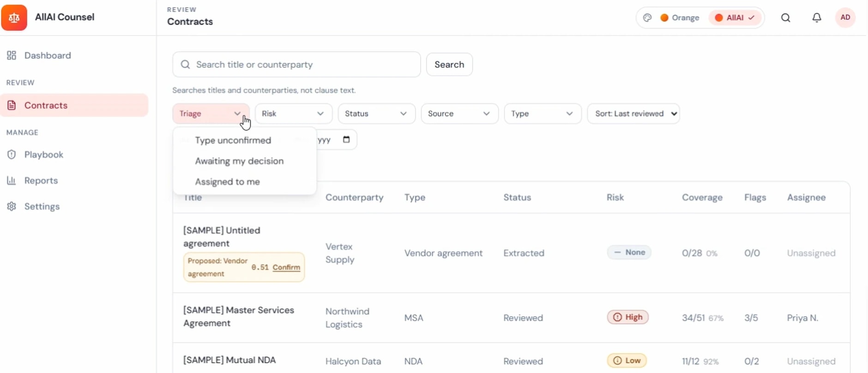868x373 pixels.
Task: Open the top-right search magnifier icon
Action: click(786, 18)
